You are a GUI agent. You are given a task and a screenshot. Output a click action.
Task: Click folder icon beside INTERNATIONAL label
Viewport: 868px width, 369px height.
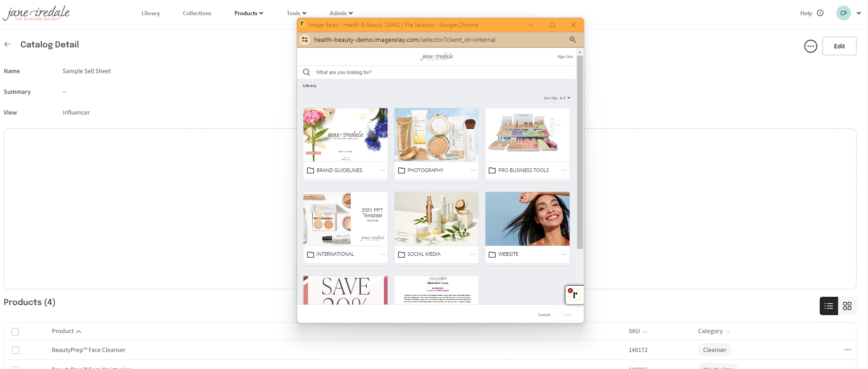pyautogui.click(x=310, y=254)
